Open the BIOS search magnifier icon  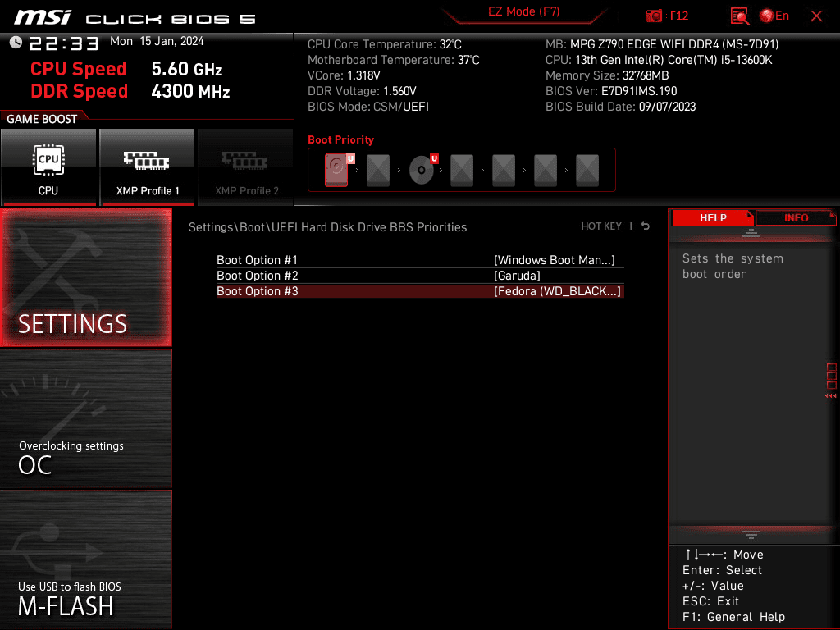tap(739, 16)
